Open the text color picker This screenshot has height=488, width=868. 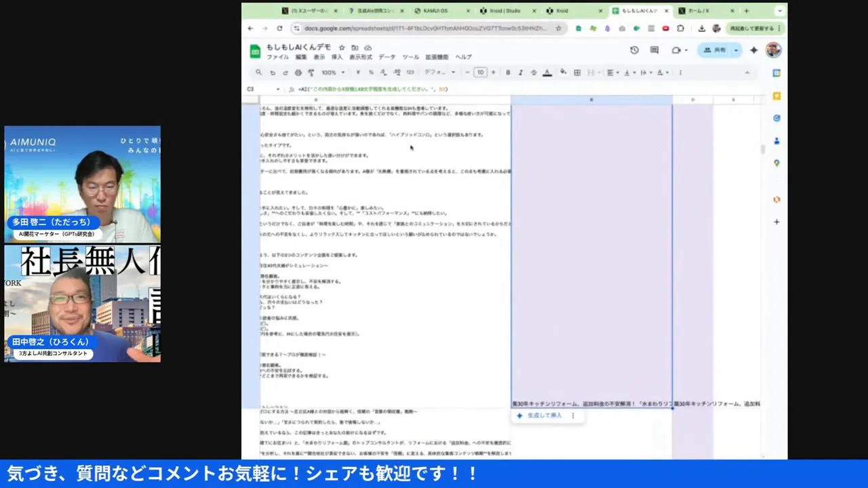tap(547, 73)
